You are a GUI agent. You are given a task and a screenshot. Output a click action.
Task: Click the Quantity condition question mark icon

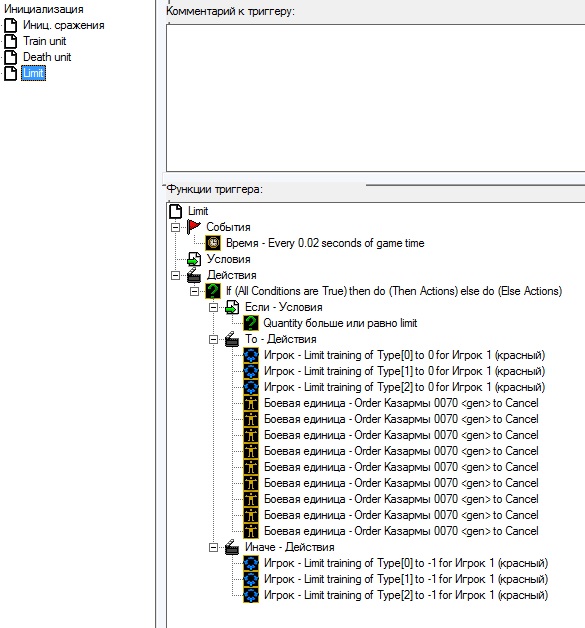coord(251,323)
